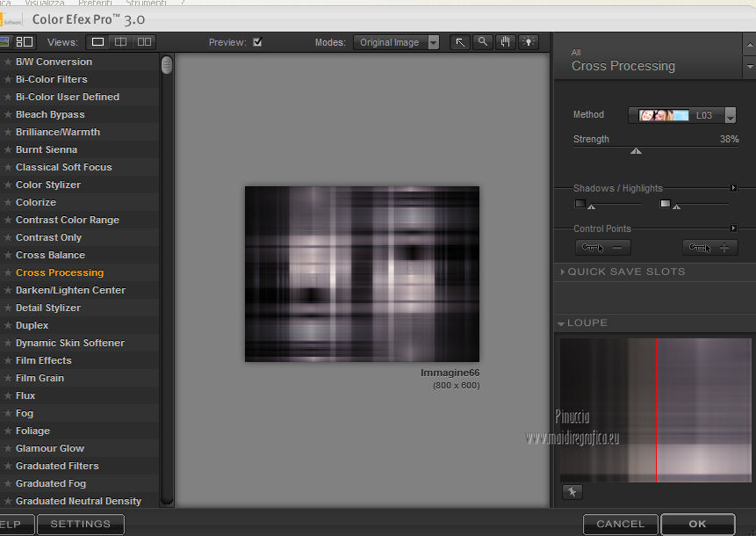Click the add control point button
Image resolution: width=756 pixels, height=536 pixels.
tap(709, 248)
